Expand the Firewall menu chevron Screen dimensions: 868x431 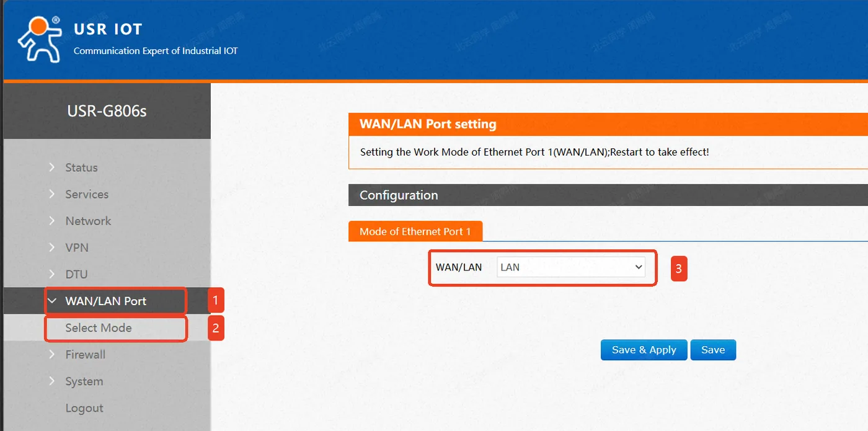coord(52,355)
